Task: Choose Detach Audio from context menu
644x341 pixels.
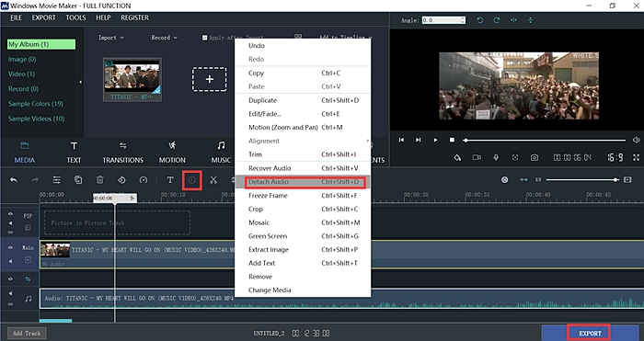Action: pos(303,181)
